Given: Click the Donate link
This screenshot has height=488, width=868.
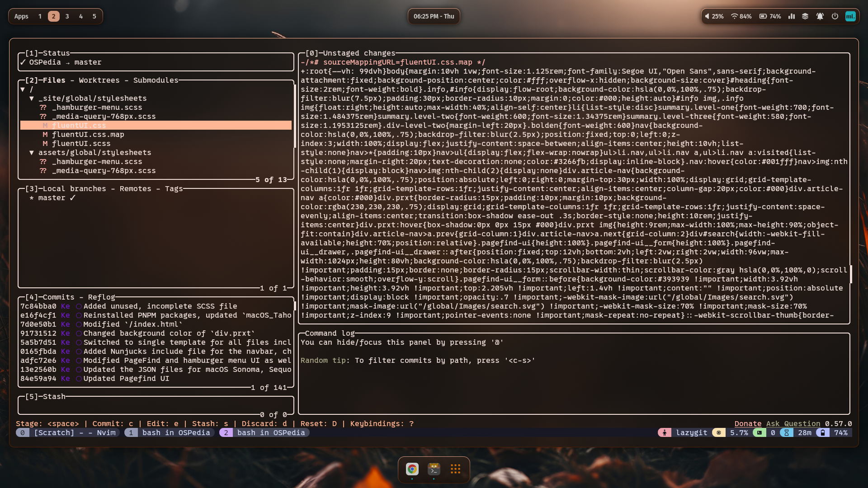Looking at the screenshot, I should 748,424.
